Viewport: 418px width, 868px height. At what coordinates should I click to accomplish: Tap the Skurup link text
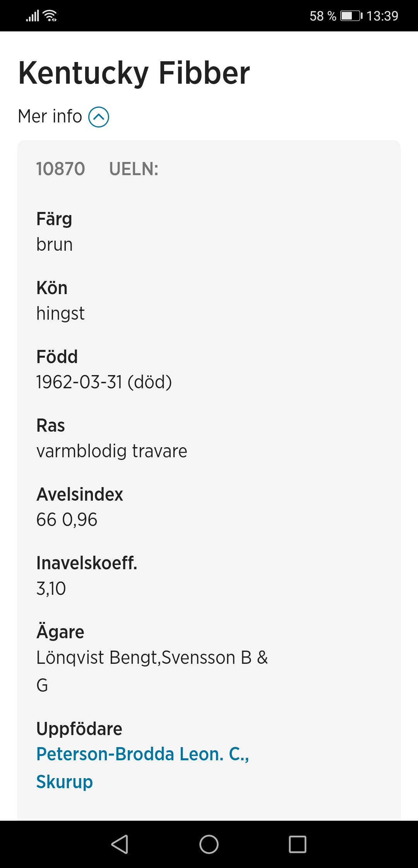(x=65, y=782)
